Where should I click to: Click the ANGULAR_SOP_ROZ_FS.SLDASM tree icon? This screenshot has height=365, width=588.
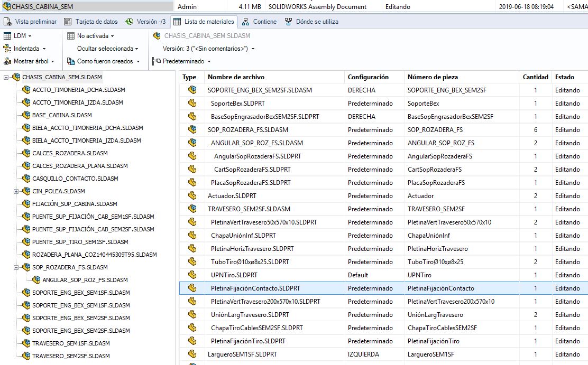click(x=36, y=280)
